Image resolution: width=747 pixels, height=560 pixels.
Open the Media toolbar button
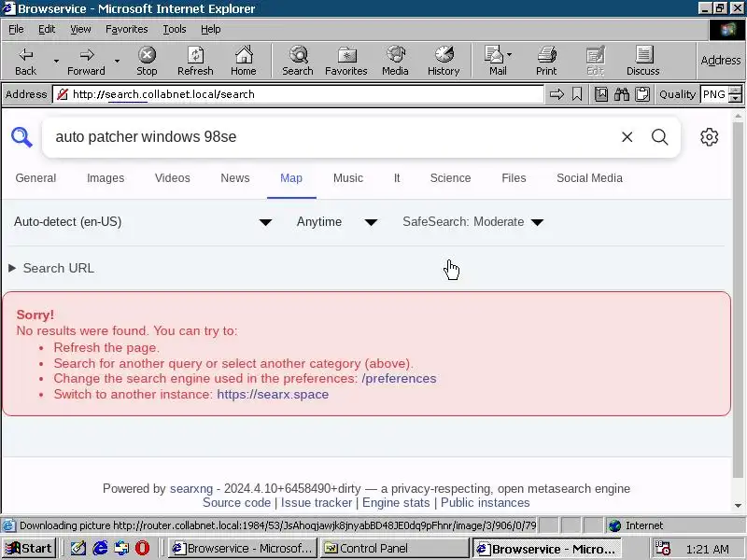tap(395, 61)
